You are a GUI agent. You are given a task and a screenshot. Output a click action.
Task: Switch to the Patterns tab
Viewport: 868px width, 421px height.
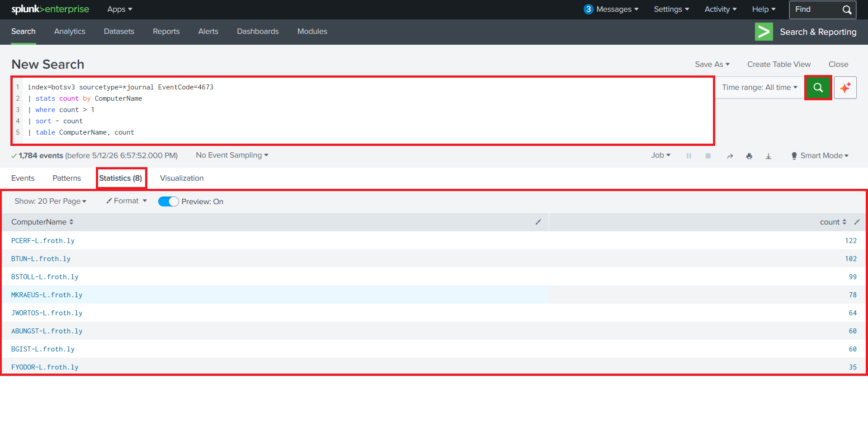pyautogui.click(x=66, y=178)
